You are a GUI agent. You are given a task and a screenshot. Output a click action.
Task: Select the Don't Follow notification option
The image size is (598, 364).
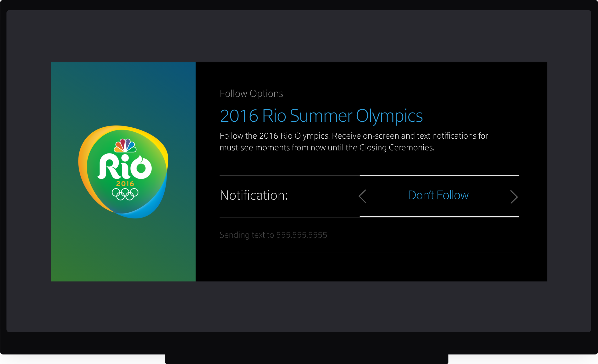click(x=438, y=195)
